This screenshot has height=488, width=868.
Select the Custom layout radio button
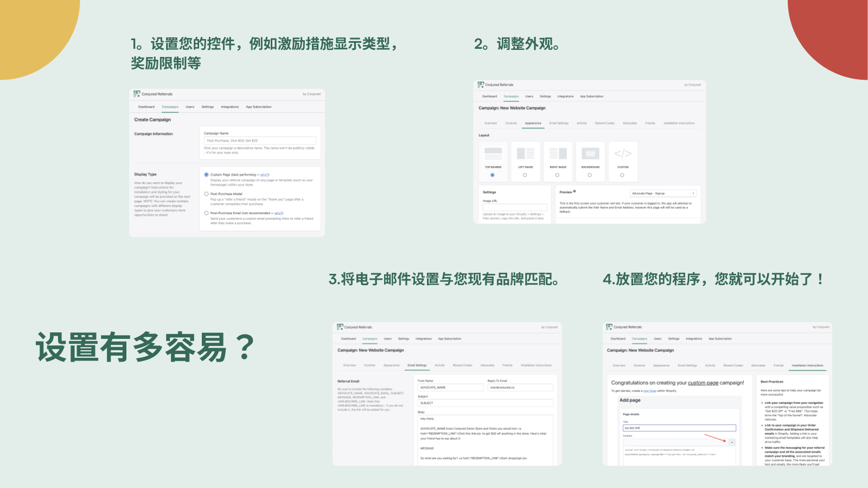[622, 175]
